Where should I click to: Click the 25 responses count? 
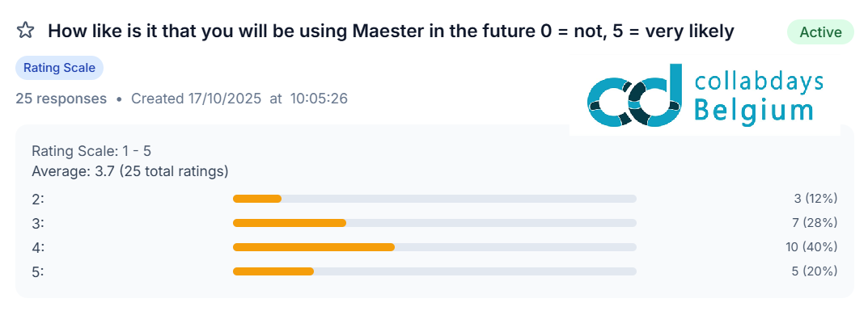click(x=61, y=99)
